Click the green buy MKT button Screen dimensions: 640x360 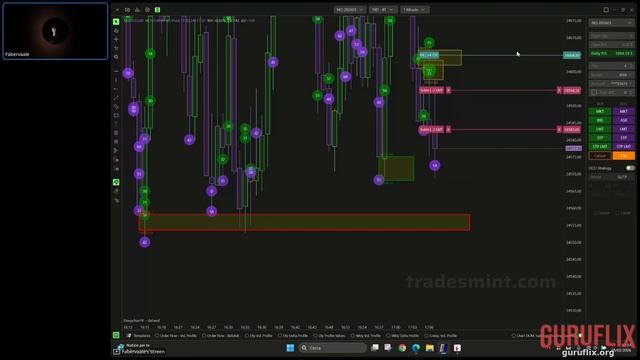pyautogui.click(x=600, y=111)
